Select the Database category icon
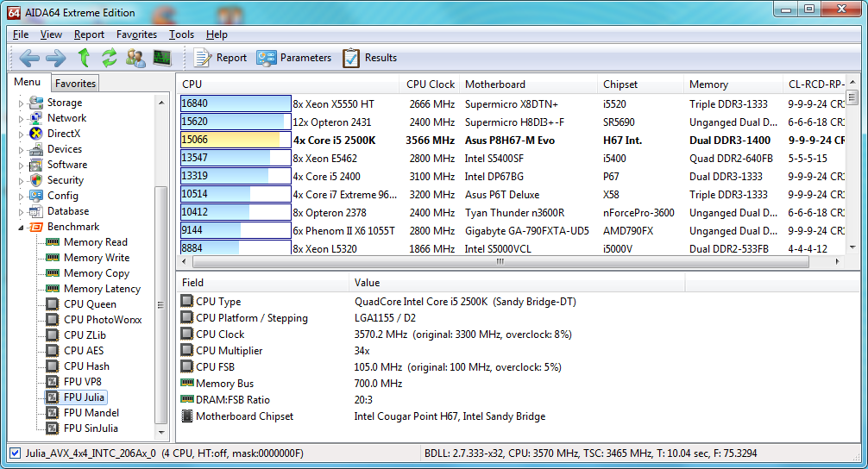 pyautogui.click(x=36, y=210)
